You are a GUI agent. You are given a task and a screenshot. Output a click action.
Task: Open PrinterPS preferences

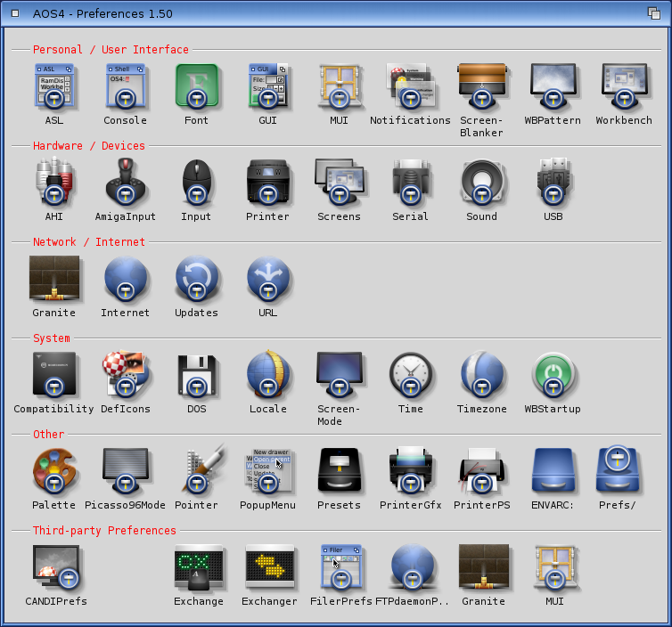(x=481, y=470)
